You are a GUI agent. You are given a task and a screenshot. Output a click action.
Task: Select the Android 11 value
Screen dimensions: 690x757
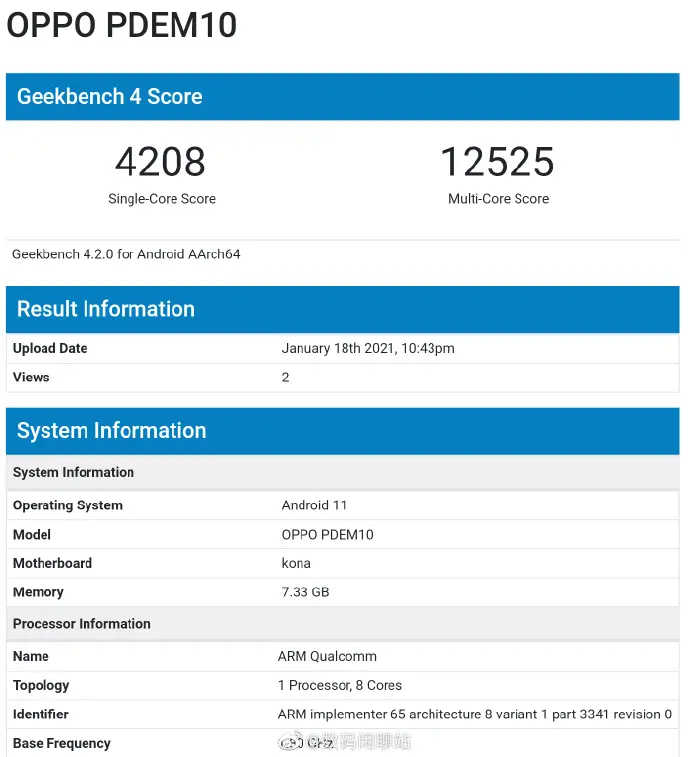click(314, 505)
